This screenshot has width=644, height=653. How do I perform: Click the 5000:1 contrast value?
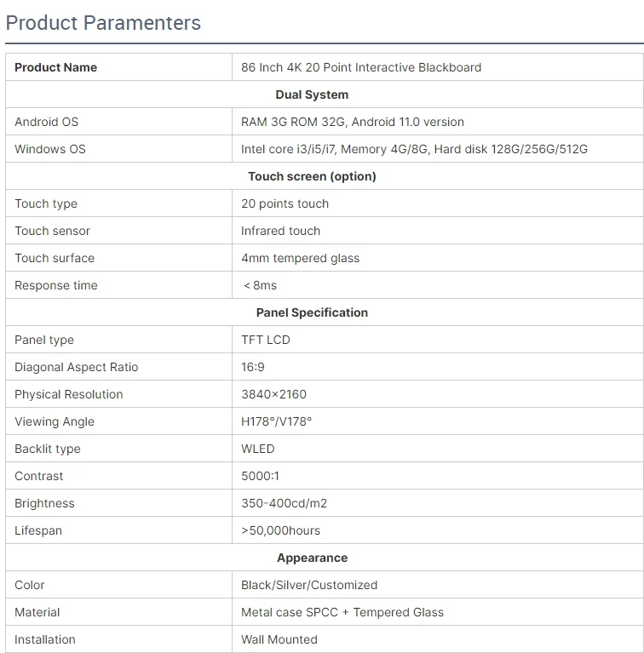(x=260, y=476)
